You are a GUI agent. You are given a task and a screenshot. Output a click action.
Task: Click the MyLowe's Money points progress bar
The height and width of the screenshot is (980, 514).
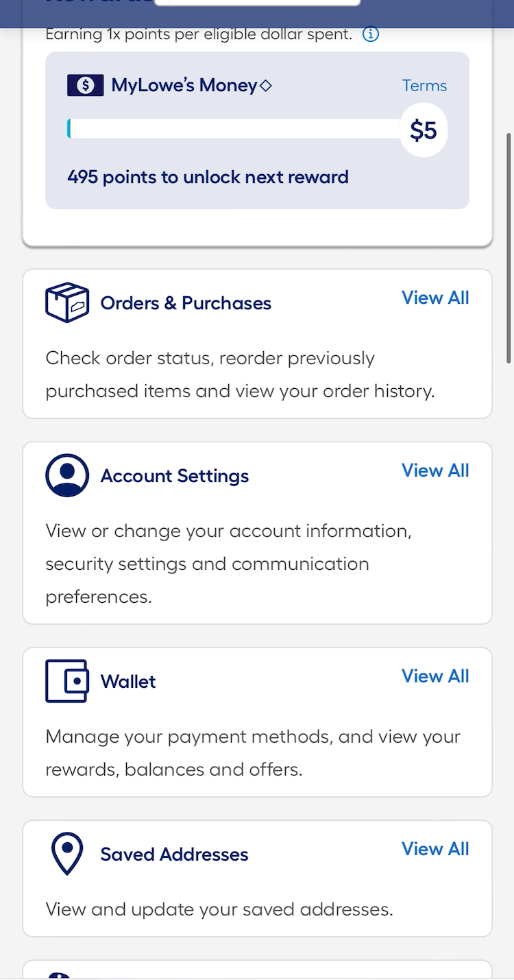point(233,129)
